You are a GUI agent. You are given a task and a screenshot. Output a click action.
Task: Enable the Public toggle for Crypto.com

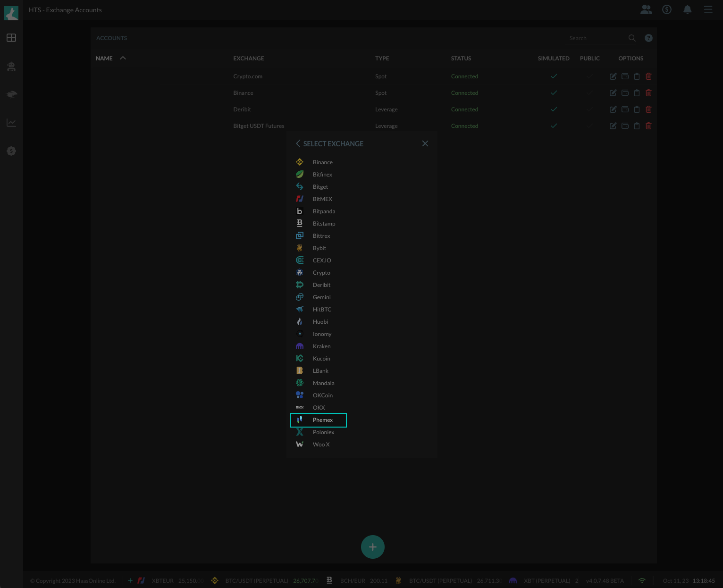[589, 76]
